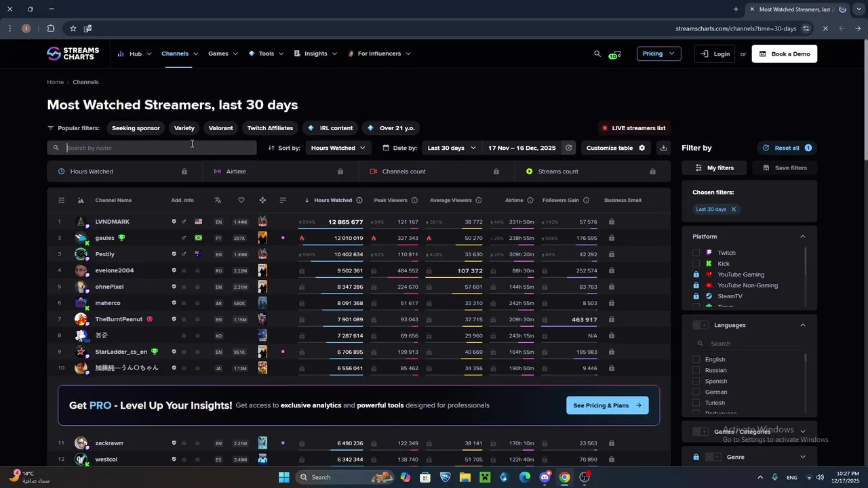This screenshot has width=868, height=488.
Task: Click the Windows Start button
Action: (x=284, y=477)
